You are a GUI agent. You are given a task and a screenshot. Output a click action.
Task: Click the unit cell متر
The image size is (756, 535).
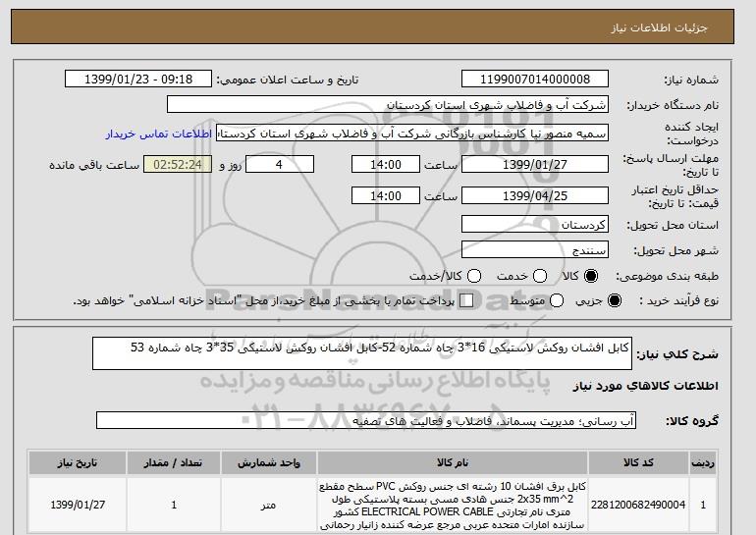pos(269,505)
